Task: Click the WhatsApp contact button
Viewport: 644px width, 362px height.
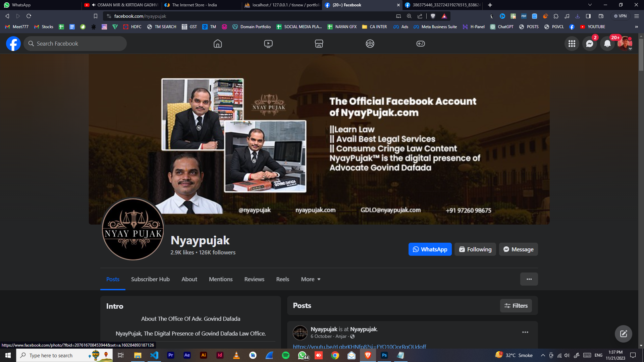Action: (x=430, y=249)
